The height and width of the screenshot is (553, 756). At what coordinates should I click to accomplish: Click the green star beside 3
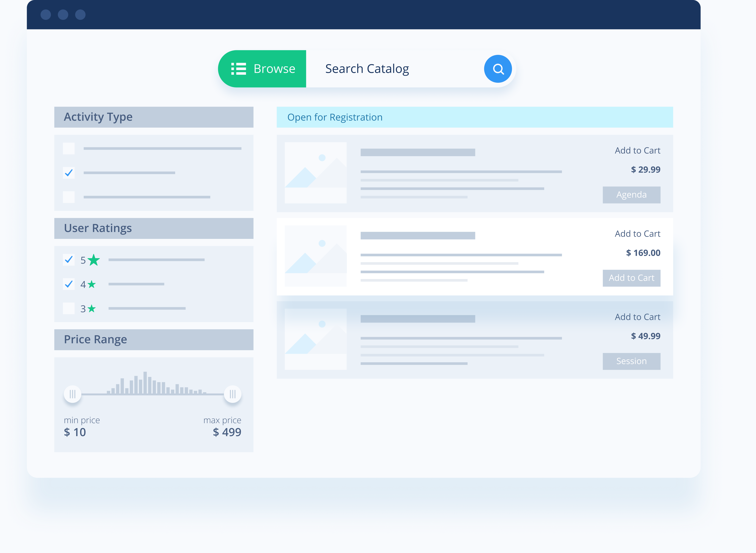pos(92,308)
